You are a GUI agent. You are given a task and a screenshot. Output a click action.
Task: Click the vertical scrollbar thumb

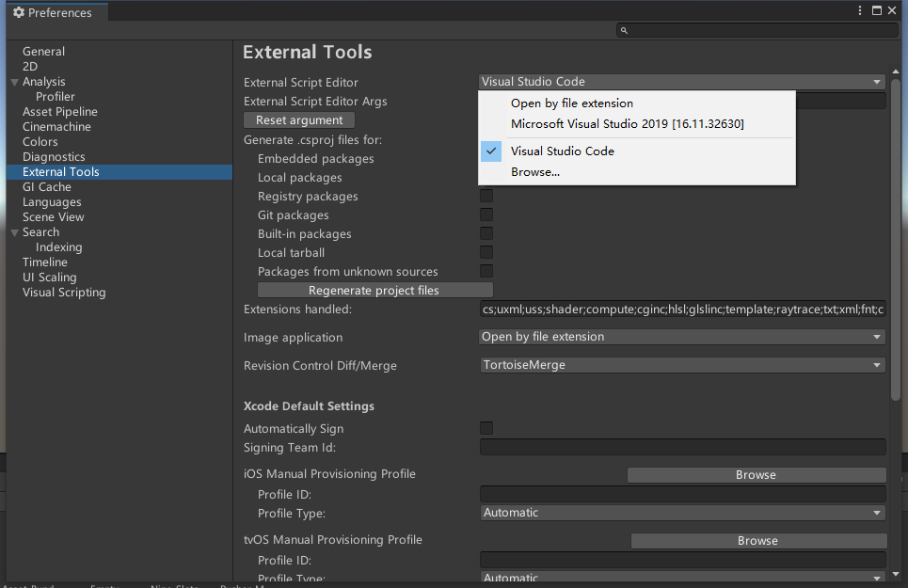point(896,240)
